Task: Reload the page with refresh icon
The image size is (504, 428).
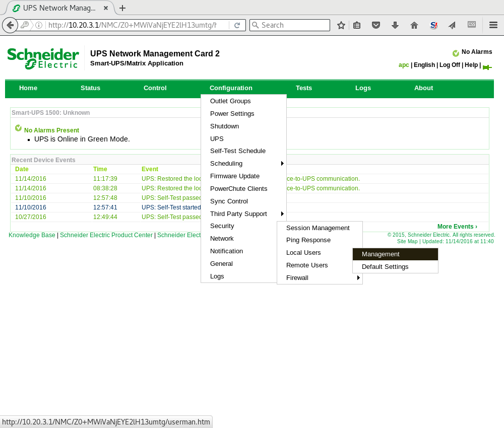Action: [237, 25]
